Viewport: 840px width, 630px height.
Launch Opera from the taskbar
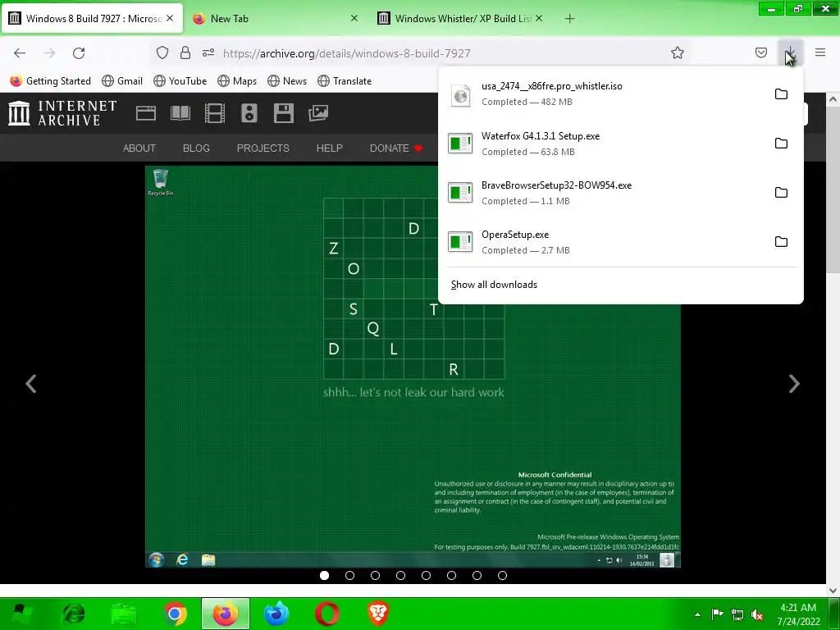click(327, 614)
